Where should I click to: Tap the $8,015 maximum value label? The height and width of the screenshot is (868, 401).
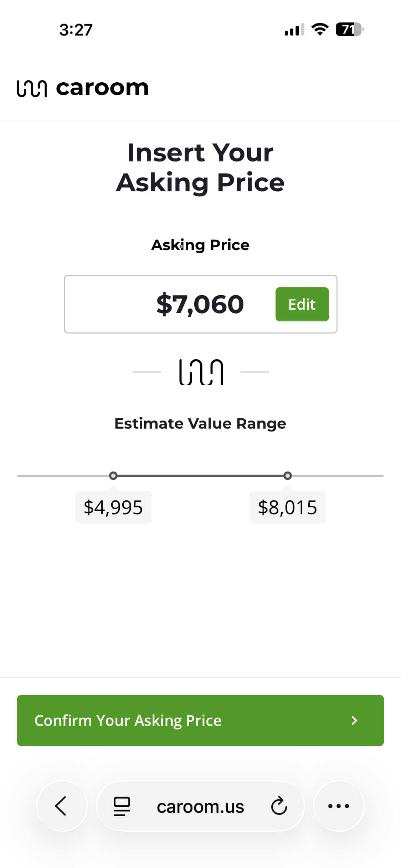[287, 507]
